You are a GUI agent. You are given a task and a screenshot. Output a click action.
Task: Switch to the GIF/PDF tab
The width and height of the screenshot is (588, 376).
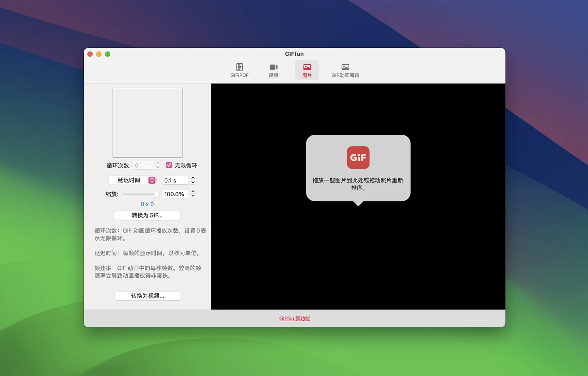pos(239,70)
